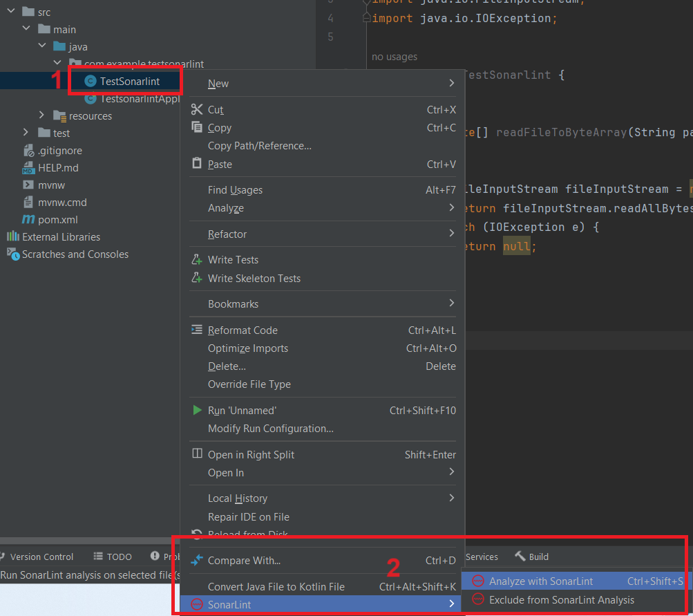Click the External Libraries icon
The height and width of the screenshot is (616, 693).
point(13,236)
